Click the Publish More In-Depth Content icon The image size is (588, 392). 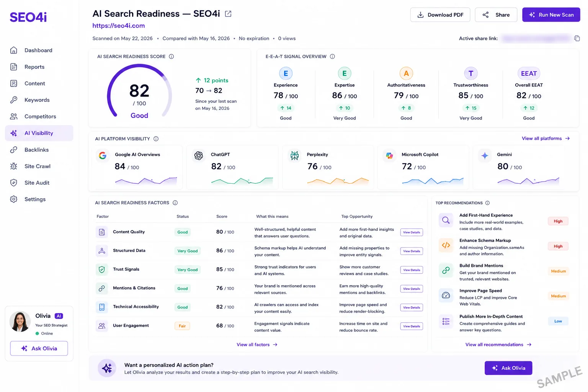[x=446, y=321]
